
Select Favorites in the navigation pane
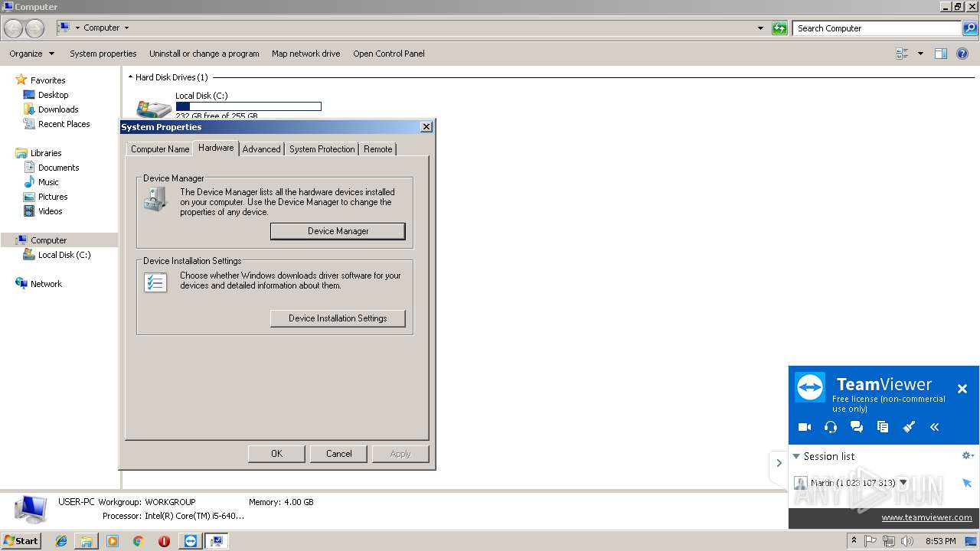(47, 80)
